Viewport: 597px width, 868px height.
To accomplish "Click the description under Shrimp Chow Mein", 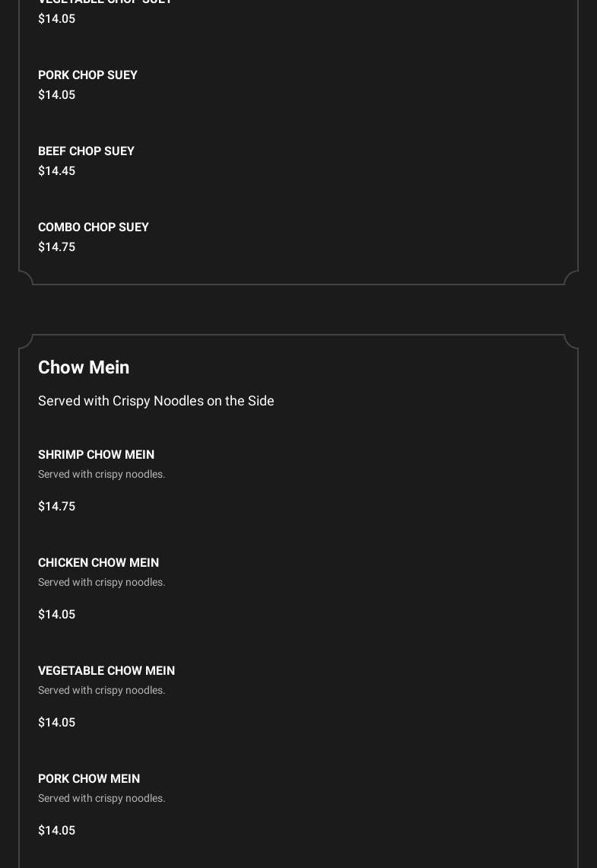I will click(x=101, y=475).
